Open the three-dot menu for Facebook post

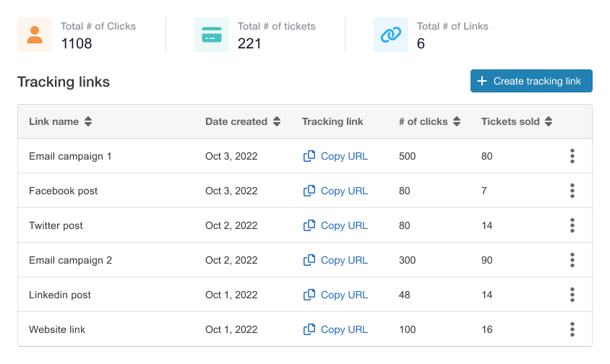(572, 191)
